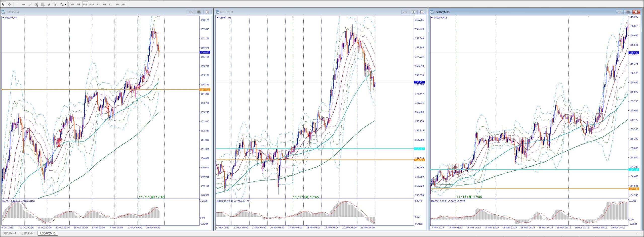Switch to the USDJPY,H1 bottom tab

pyautogui.click(x=28, y=233)
